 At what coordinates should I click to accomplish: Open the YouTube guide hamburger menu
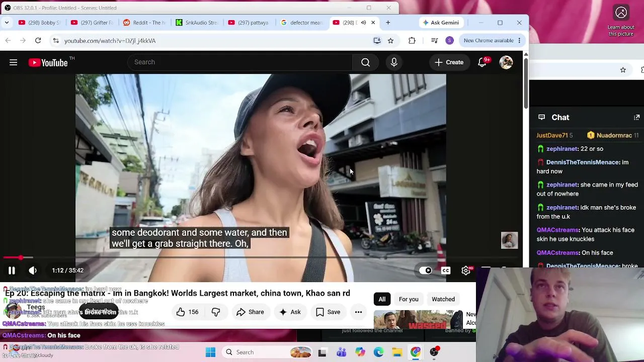14,62
